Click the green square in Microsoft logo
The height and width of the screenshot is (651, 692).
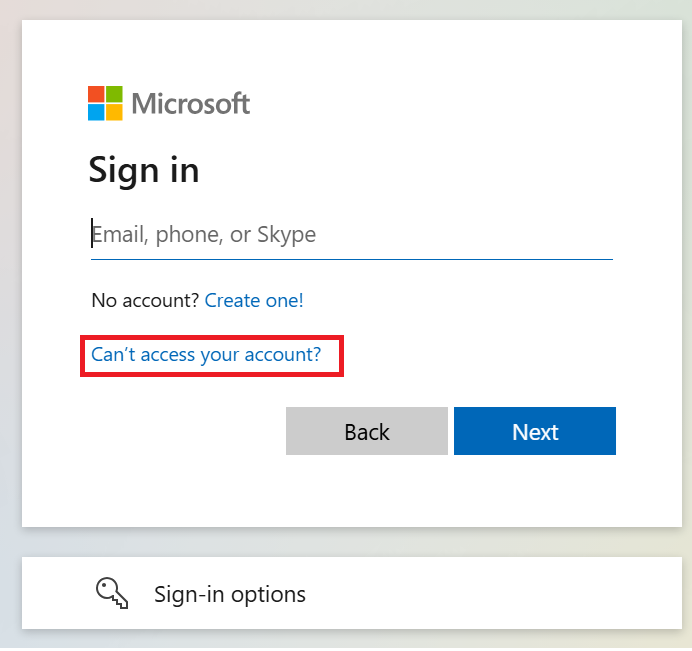coord(114,94)
